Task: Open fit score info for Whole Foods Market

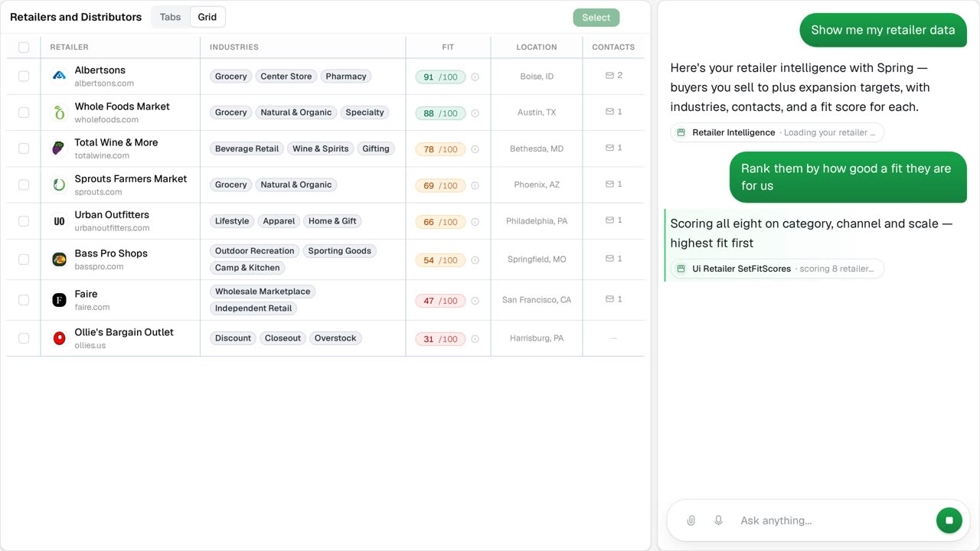Action: tap(475, 113)
